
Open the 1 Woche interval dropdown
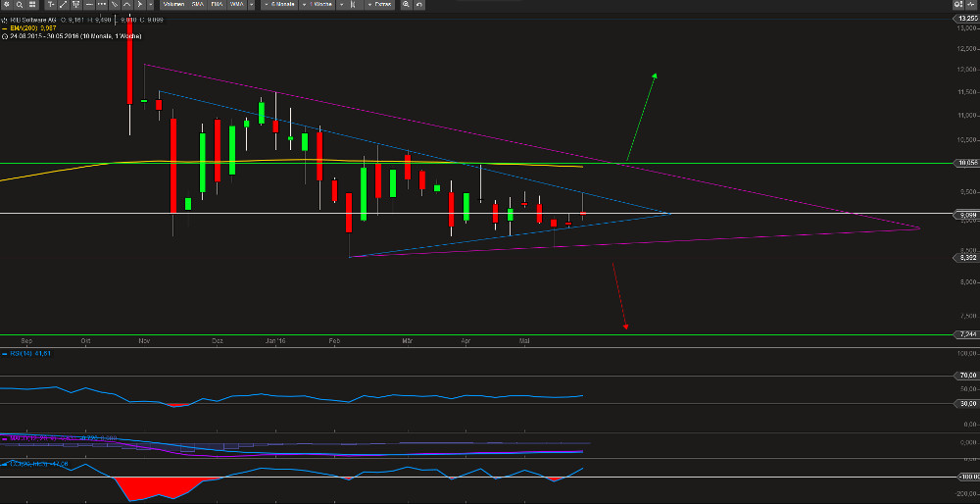pos(328,5)
